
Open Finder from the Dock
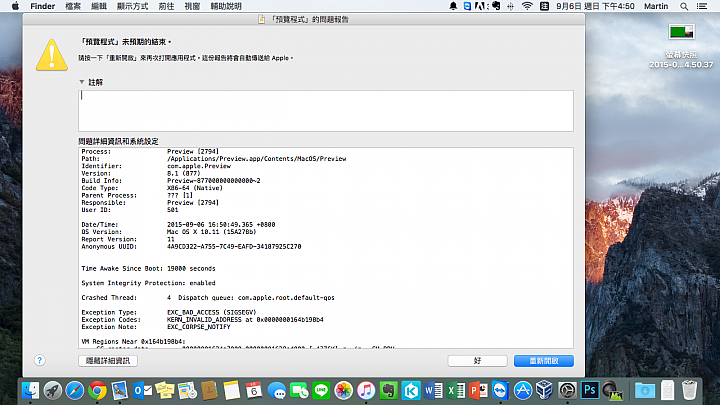(x=31, y=391)
